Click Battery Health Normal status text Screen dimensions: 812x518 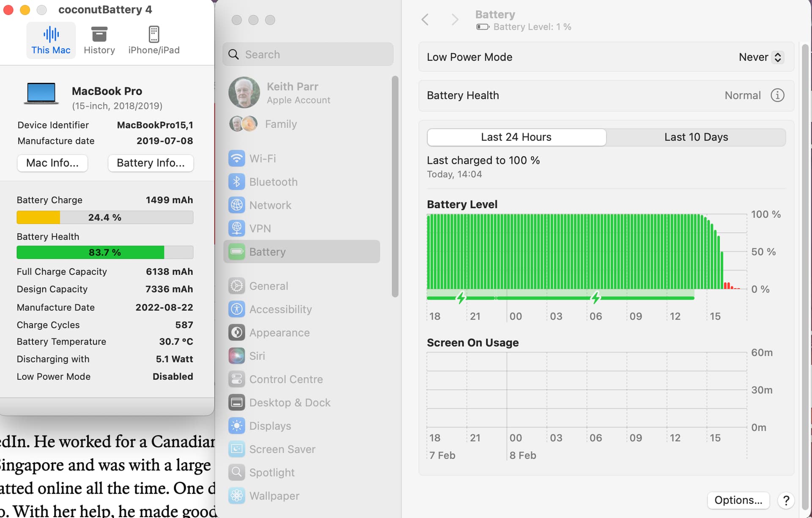(x=743, y=95)
